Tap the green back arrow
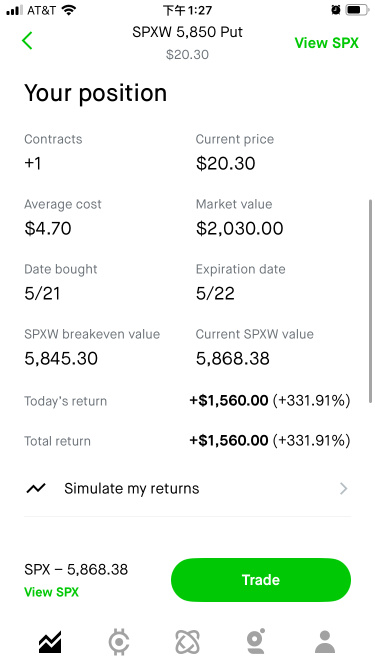This screenshot has width=375, height=667. click(x=27, y=41)
